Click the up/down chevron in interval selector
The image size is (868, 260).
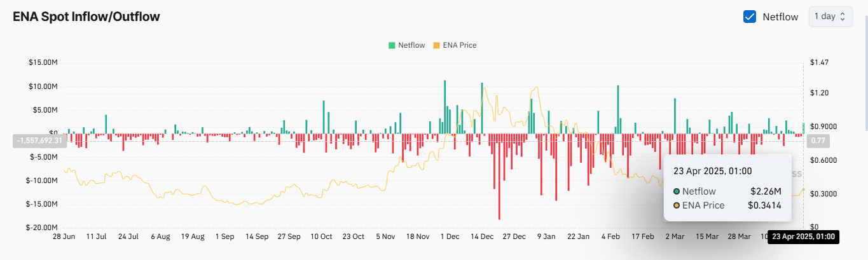(x=843, y=17)
